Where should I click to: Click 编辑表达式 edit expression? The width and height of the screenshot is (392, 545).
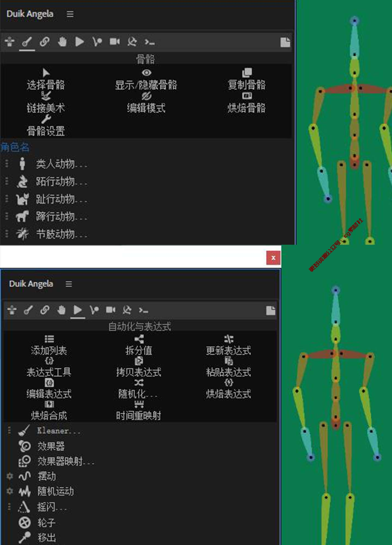click(x=49, y=389)
